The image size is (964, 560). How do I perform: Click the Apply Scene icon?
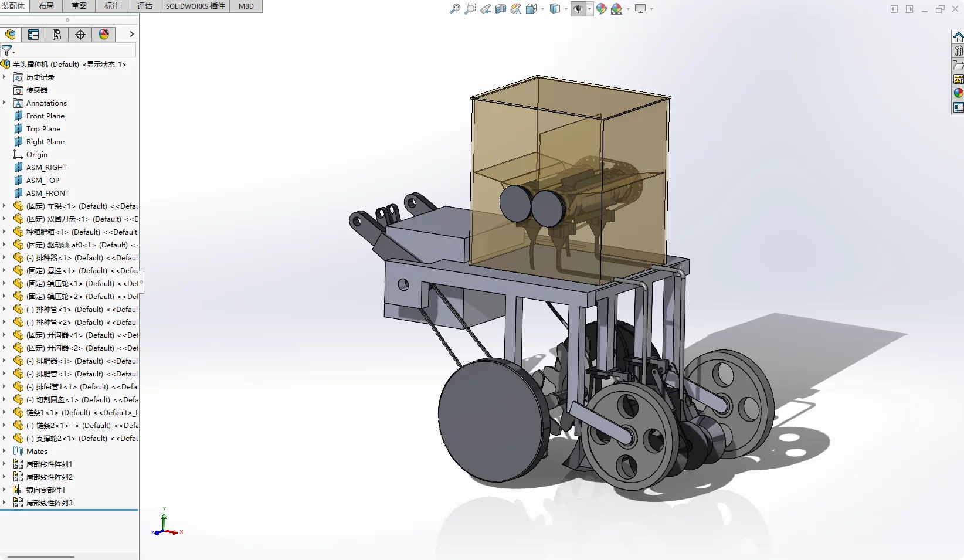coord(616,9)
